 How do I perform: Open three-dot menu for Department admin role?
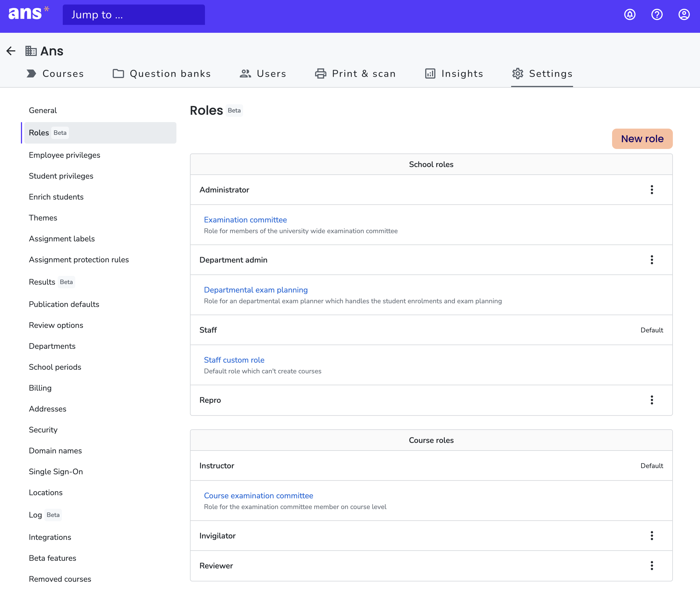click(652, 260)
